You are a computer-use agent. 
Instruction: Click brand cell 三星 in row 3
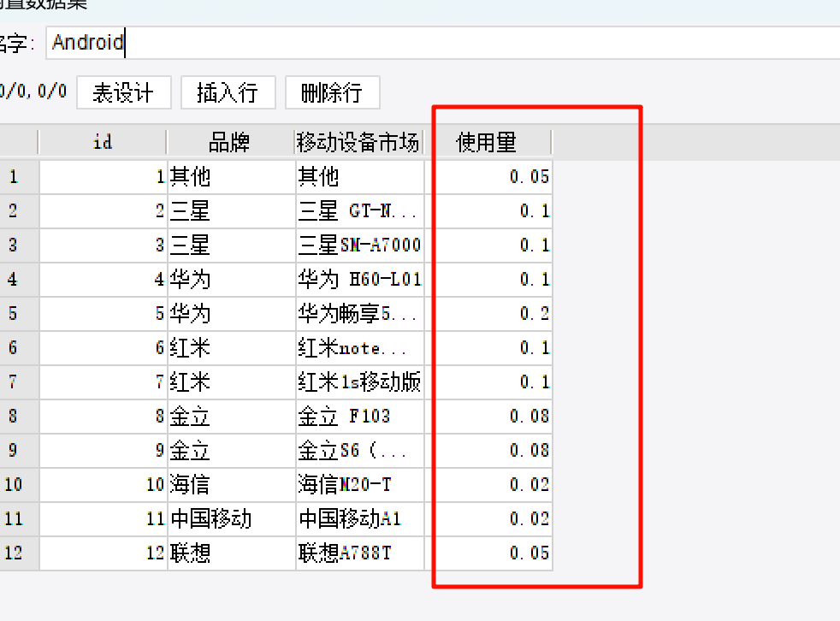[232, 245]
